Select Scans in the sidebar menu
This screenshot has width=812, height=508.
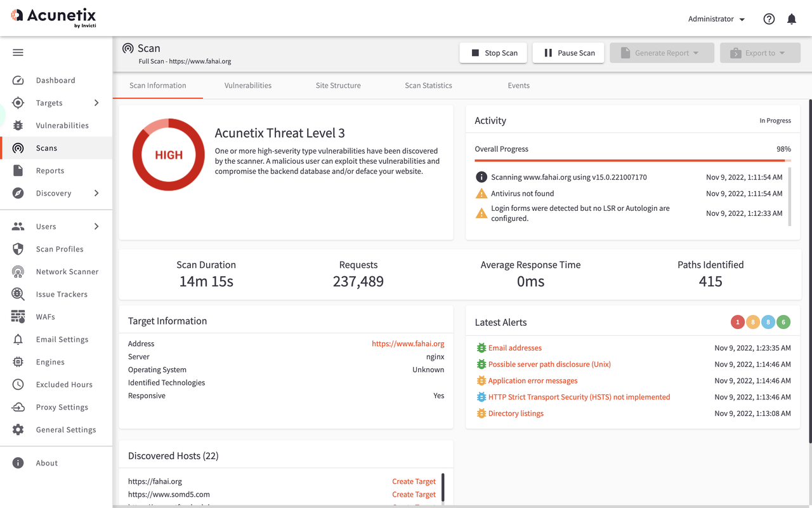(56, 148)
